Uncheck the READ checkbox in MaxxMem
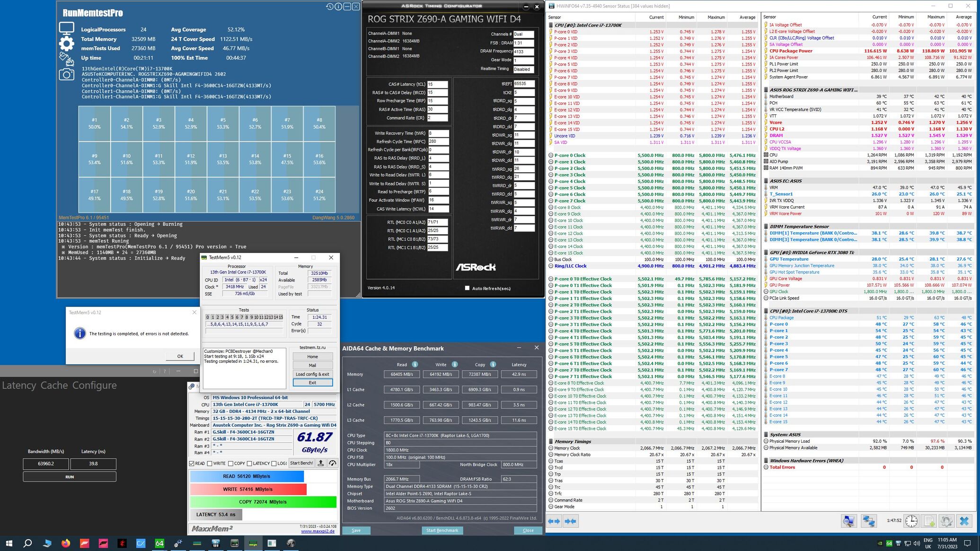This screenshot has height=551, width=980. [192, 464]
